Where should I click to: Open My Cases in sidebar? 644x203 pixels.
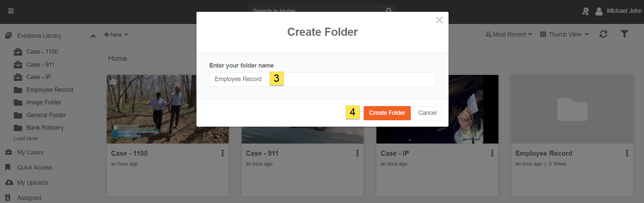coord(30,152)
